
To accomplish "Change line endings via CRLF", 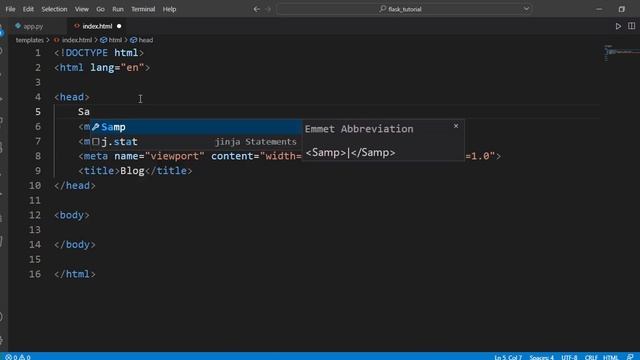I will 591,357.
